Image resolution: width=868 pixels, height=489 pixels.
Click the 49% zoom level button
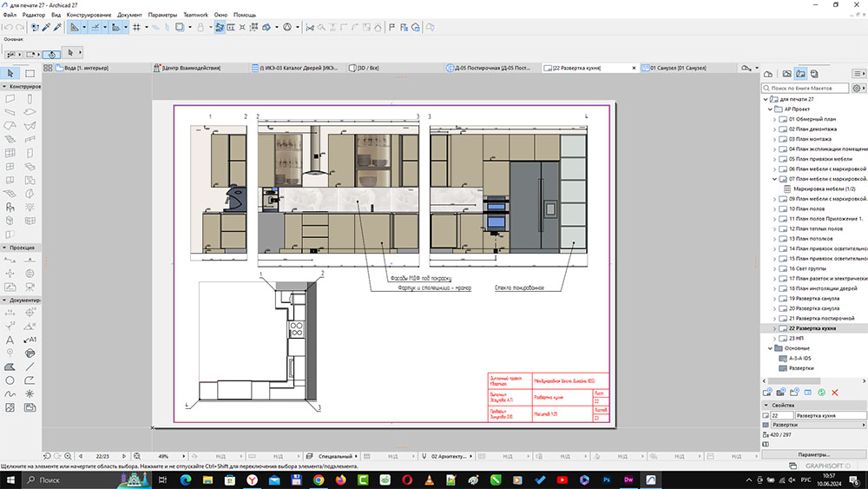163,455
